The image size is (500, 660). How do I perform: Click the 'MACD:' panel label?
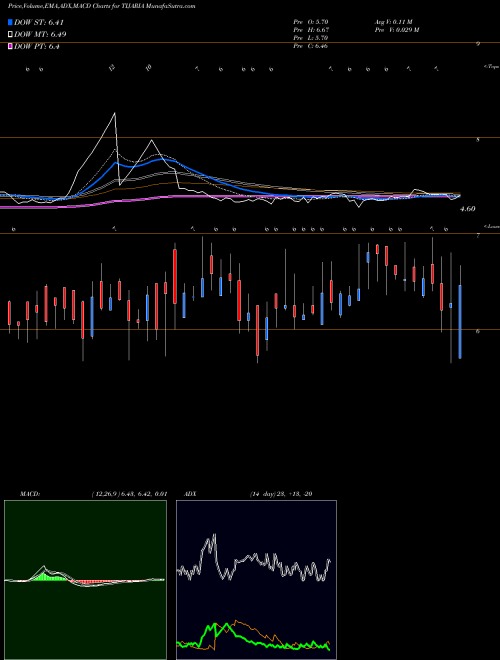click(30, 494)
